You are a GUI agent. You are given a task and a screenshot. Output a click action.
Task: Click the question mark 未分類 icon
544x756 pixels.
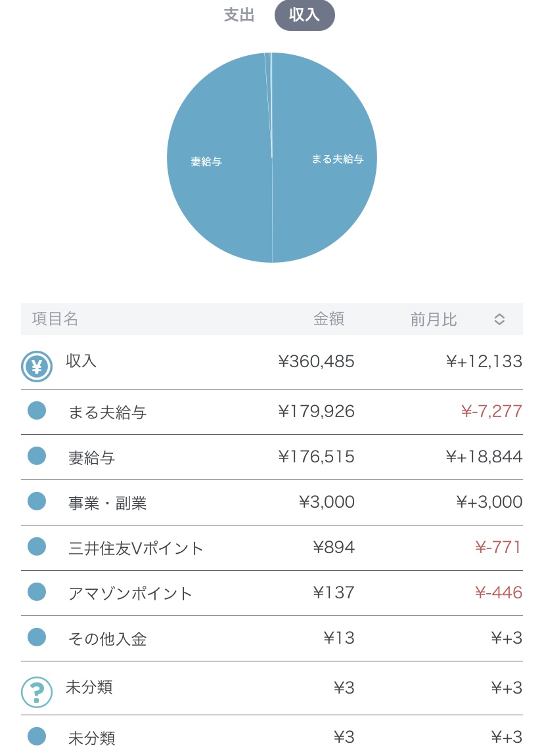[x=37, y=692]
